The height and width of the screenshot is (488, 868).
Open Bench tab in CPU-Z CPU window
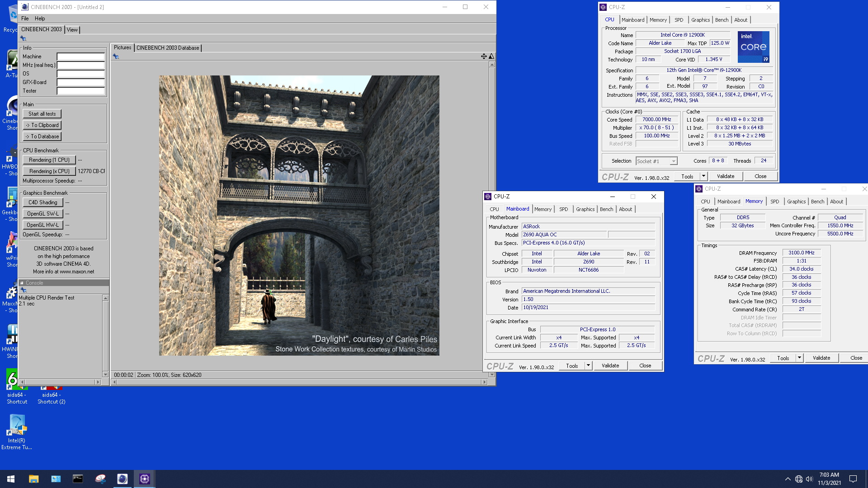click(x=722, y=20)
